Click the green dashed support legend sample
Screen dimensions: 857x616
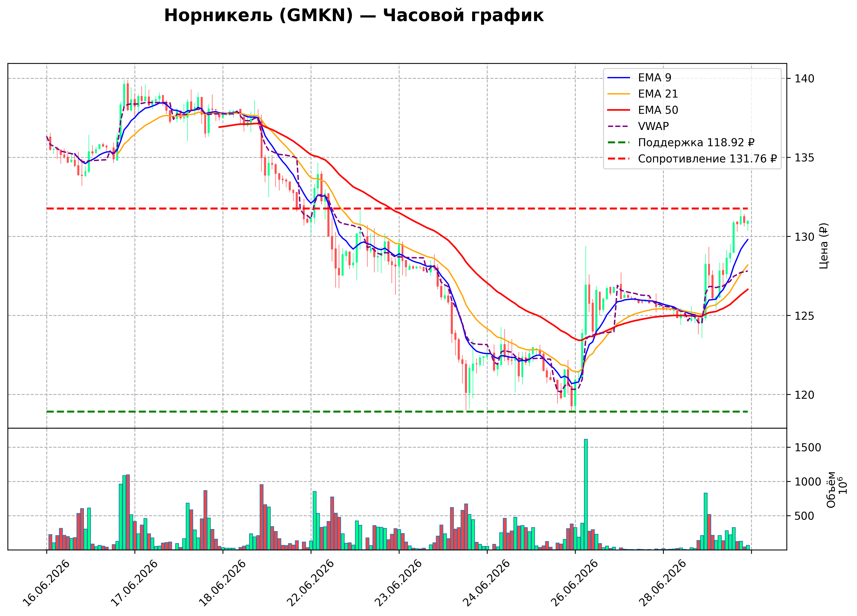tap(618, 143)
